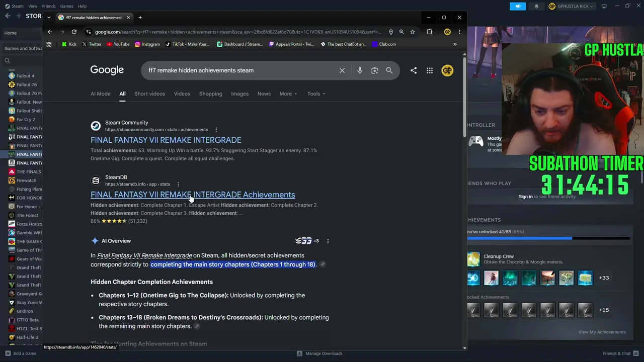Click the Steam achievements progress bar
The image size is (644, 362).
(x=548, y=238)
